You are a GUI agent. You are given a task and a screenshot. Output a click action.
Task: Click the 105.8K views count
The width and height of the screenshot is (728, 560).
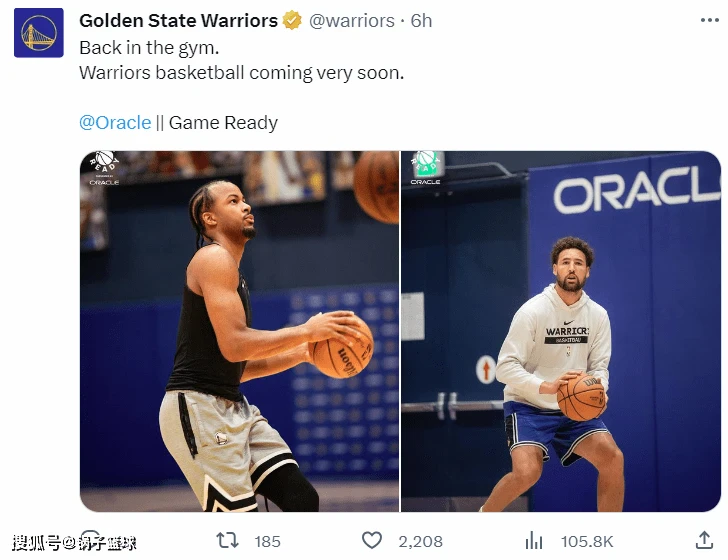pyautogui.click(x=587, y=541)
